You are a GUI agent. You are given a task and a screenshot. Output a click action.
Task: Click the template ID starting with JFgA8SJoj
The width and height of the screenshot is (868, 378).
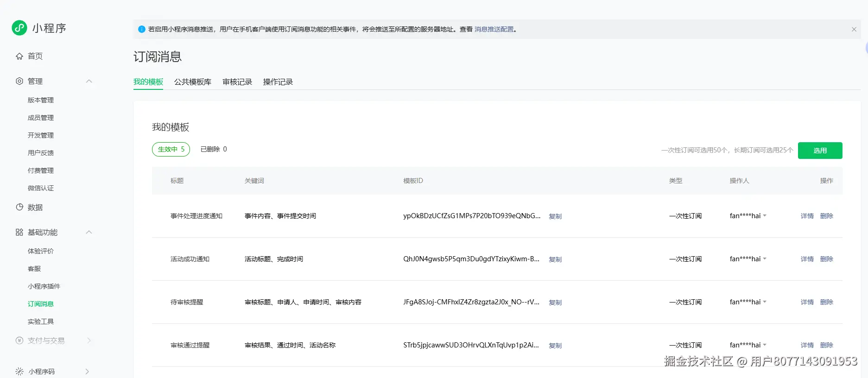click(x=471, y=302)
